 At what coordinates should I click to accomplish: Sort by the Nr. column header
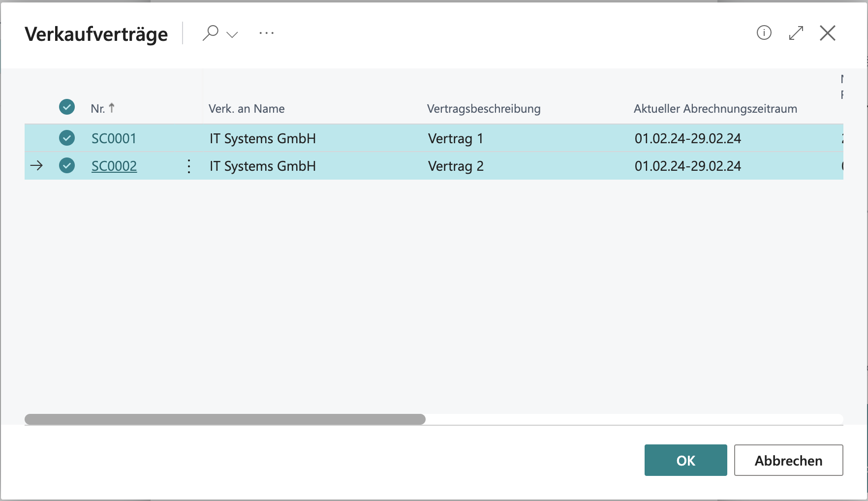point(102,108)
